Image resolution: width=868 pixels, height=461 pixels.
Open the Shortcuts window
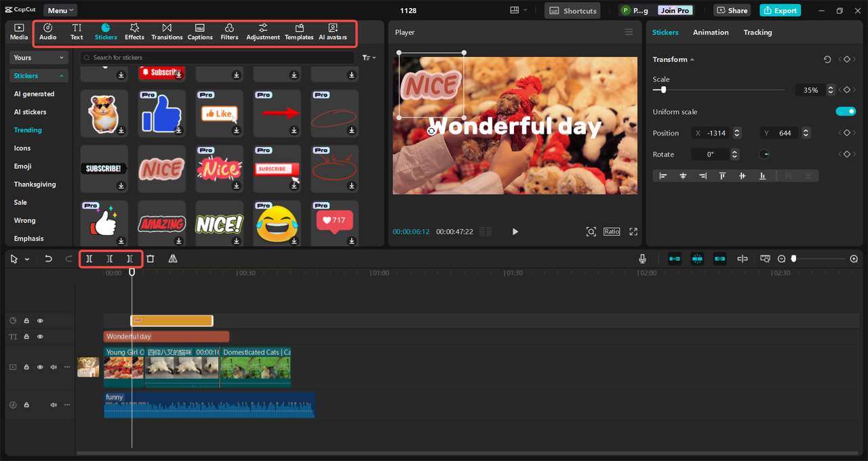[572, 10]
